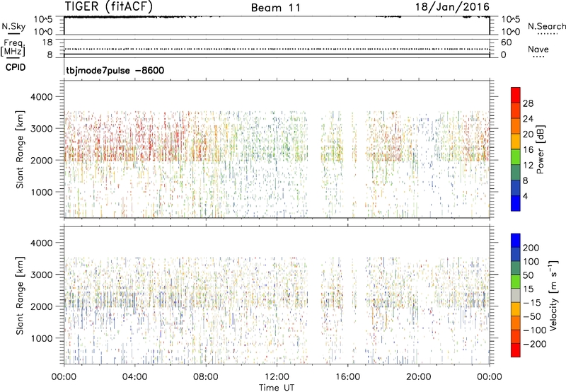Click the '60' tick right of frequency panel
Screen dimensions: 566x392
[506, 42]
